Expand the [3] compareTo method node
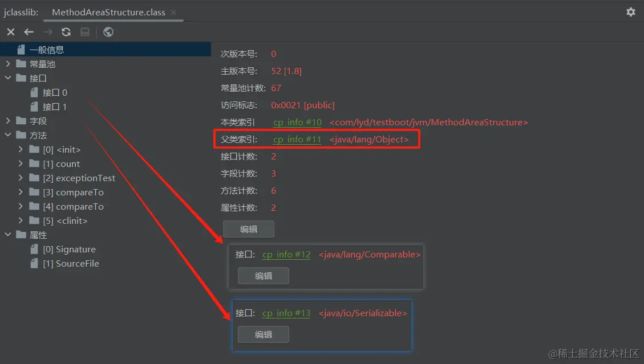 [21, 191]
